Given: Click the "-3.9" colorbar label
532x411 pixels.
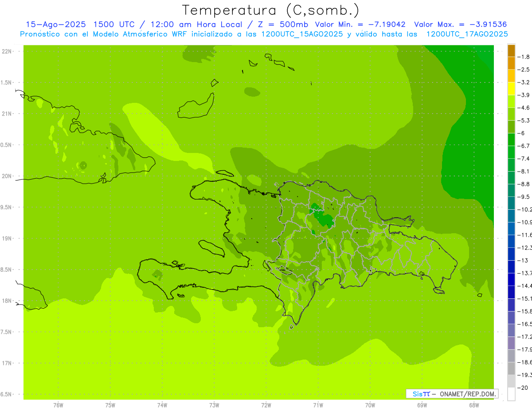Looking at the screenshot, I should (x=524, y=95).
